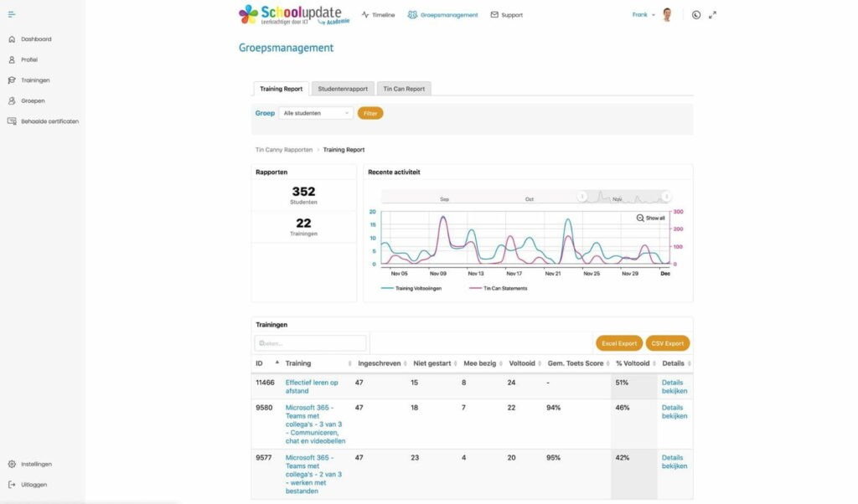Screen dimensions: 858x504
Task: Sort by the Voltooid column header
Action: click(x=525, y=363)
